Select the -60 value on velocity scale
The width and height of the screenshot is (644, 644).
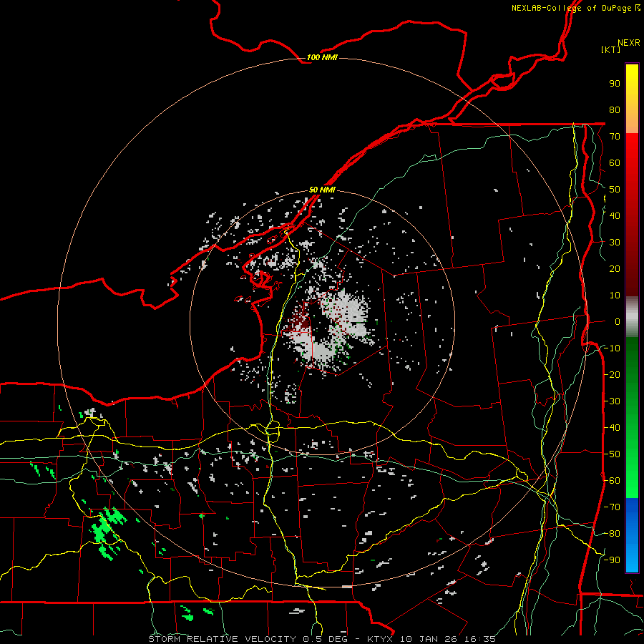[613, 481]
